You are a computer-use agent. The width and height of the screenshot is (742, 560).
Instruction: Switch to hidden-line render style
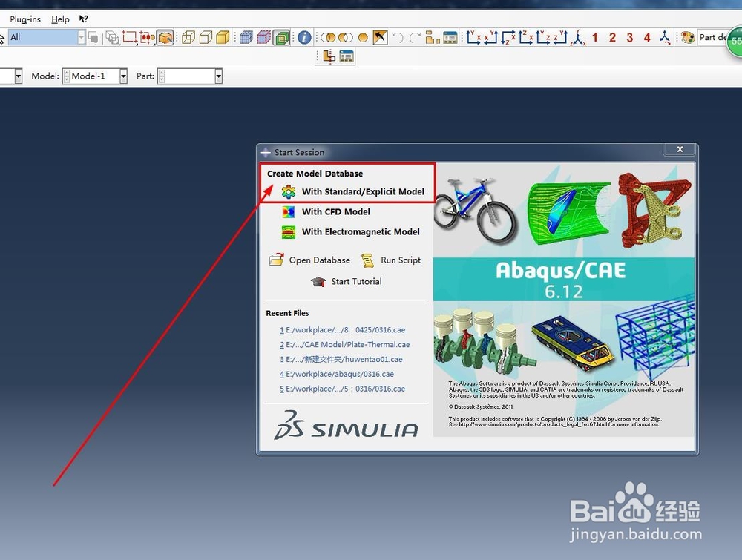(206, 37)
